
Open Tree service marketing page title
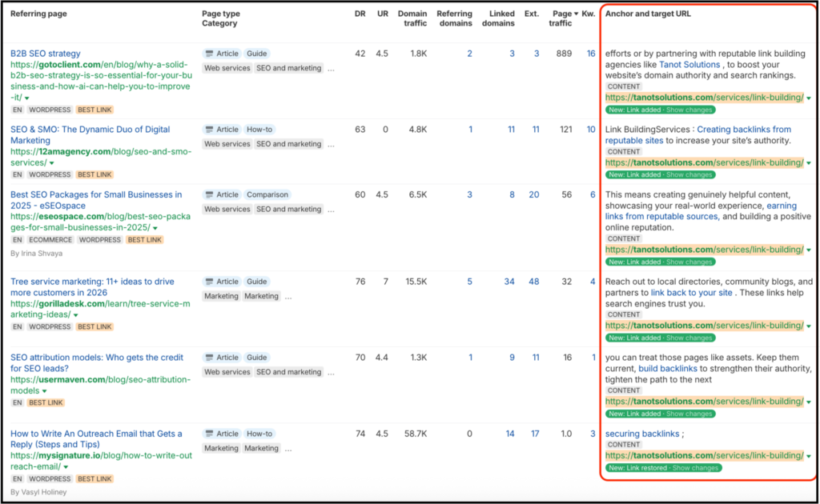tap(92, 286)
